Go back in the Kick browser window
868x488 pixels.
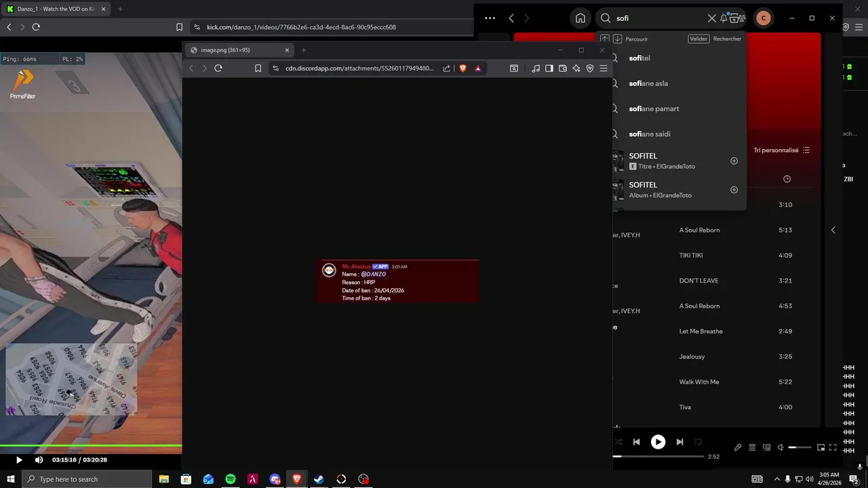[x=9, y=27]
